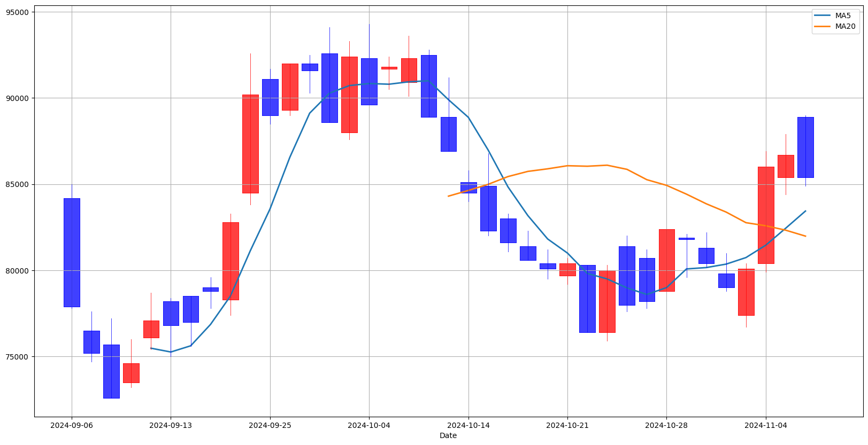Viewport: 868px width, 445px height.
Task: Click the 2024-09-06 x-axis tick label
Action: click(x=72, y=425)
